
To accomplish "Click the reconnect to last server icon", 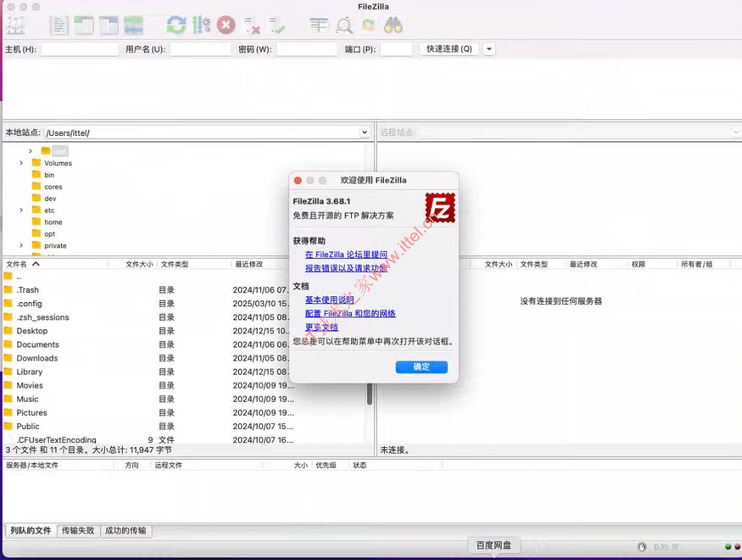I will [x=276, y=25].
